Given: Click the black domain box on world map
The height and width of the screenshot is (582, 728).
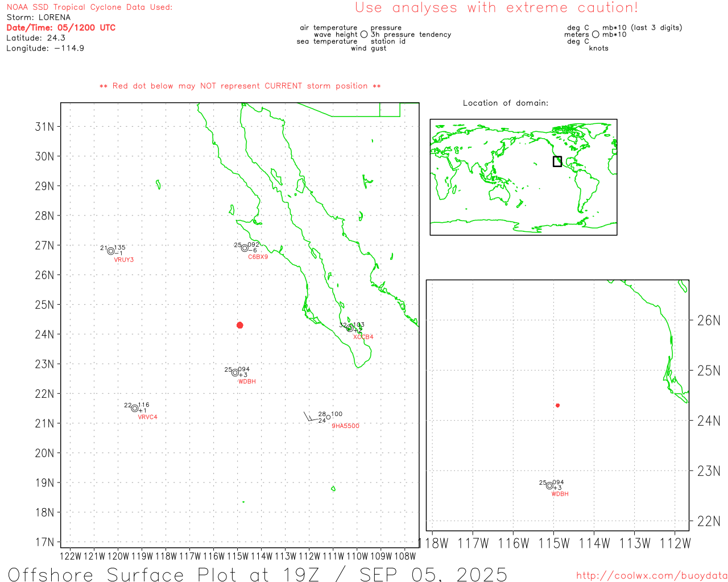Looking at the screenshot, I should [x=557, y=161].
